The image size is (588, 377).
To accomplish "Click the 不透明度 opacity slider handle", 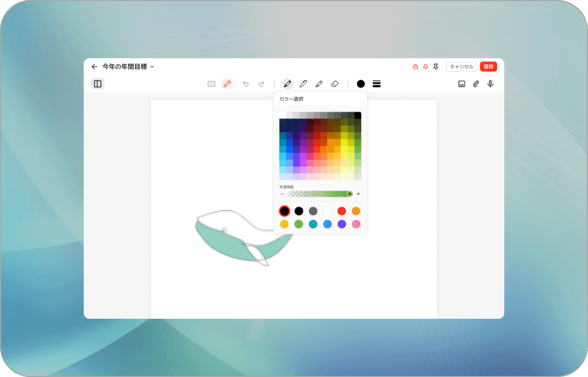I will point(350,194).
